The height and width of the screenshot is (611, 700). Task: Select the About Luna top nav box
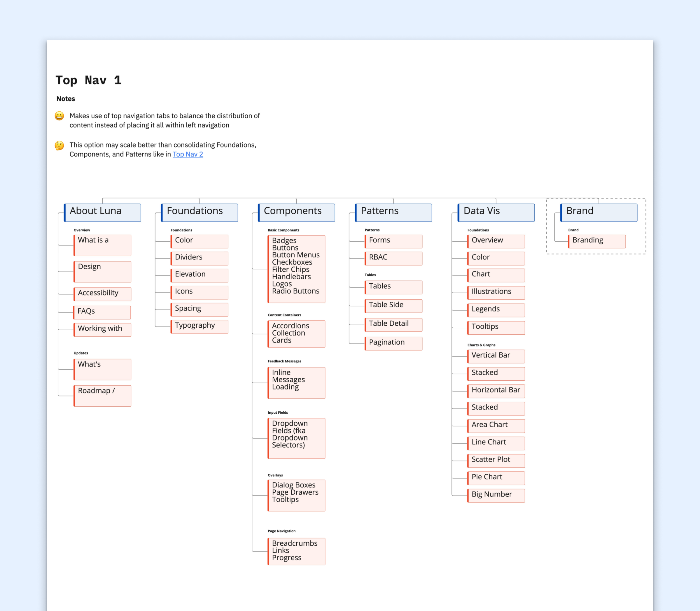(102, 213)
